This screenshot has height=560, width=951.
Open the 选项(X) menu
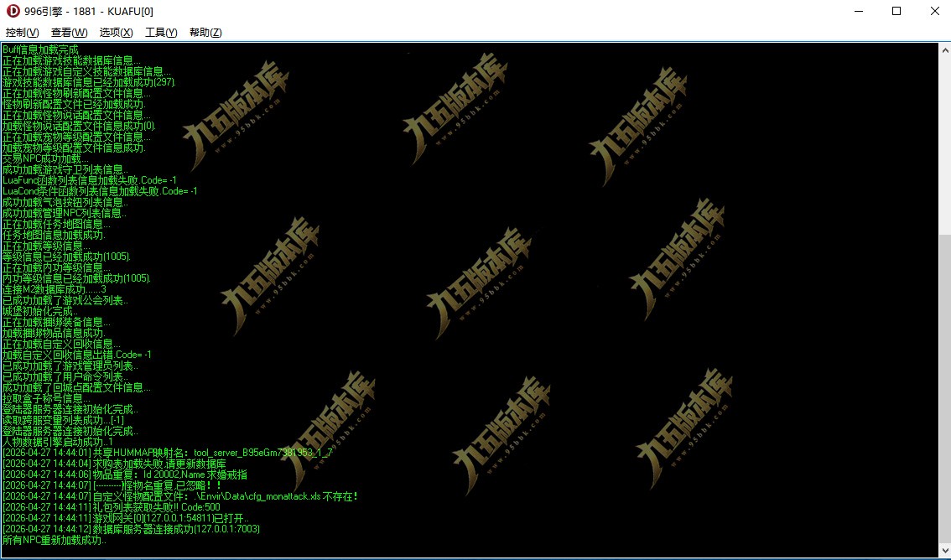tap(116, 33)
